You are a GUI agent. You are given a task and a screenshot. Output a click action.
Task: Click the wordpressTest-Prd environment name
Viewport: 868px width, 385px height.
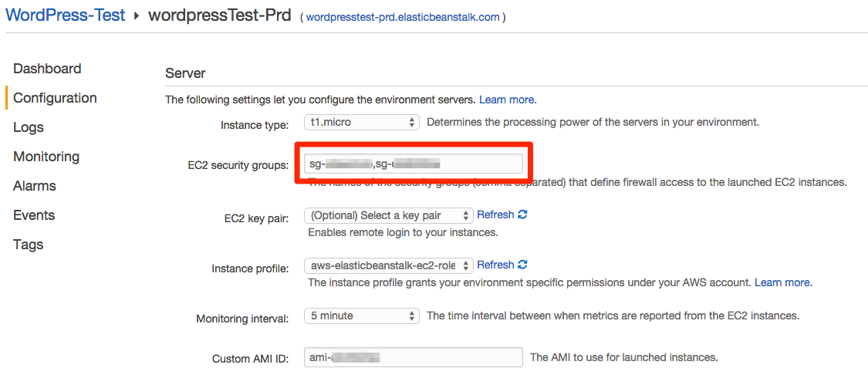219,15
